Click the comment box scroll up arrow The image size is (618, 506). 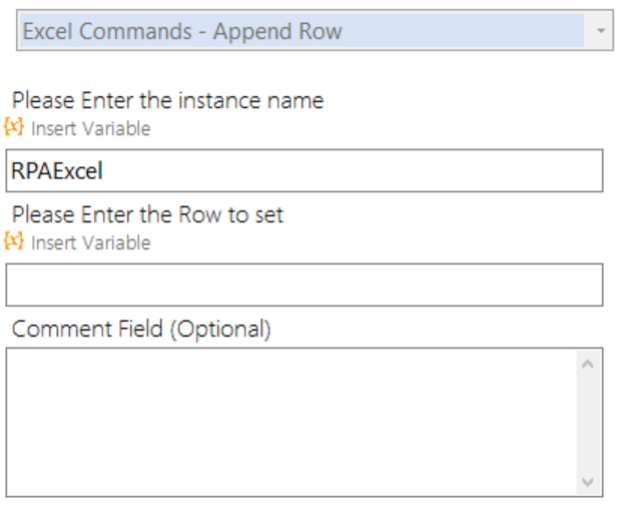coord(587,364)
